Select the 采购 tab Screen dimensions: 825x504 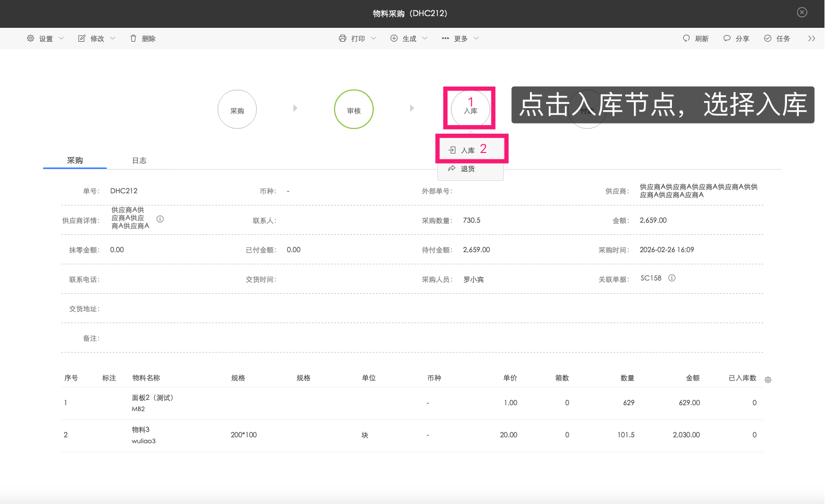[x=75, y=161]
